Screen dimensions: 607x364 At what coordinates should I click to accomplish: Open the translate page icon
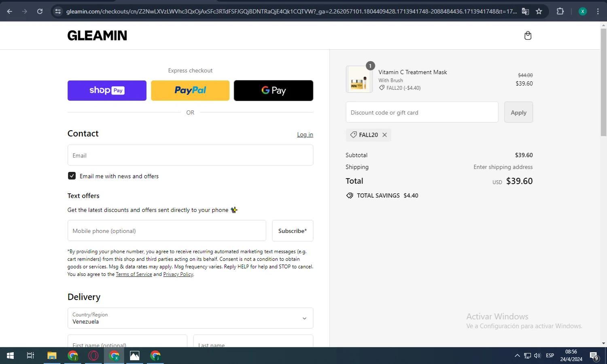coord(525,11)
